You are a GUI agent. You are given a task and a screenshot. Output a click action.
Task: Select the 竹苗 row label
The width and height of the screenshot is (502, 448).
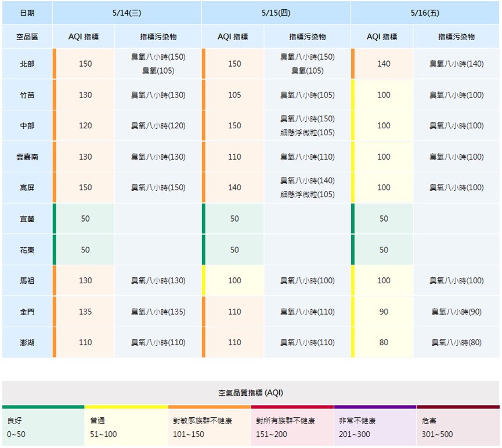[x=27, y=95]
